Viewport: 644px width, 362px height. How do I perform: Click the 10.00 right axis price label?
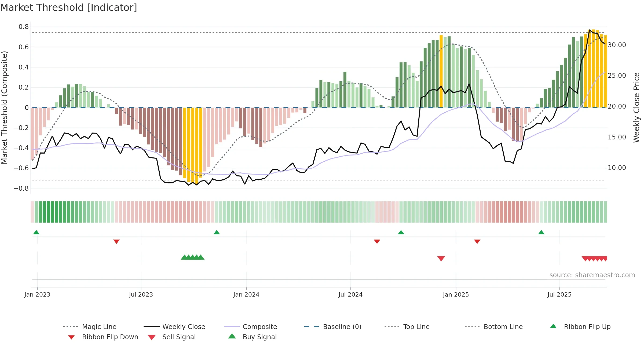[x=617, y=168]
